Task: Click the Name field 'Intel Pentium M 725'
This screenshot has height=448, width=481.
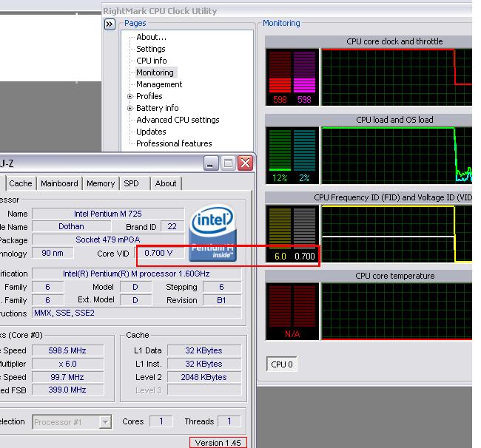Action: [108, 214]
